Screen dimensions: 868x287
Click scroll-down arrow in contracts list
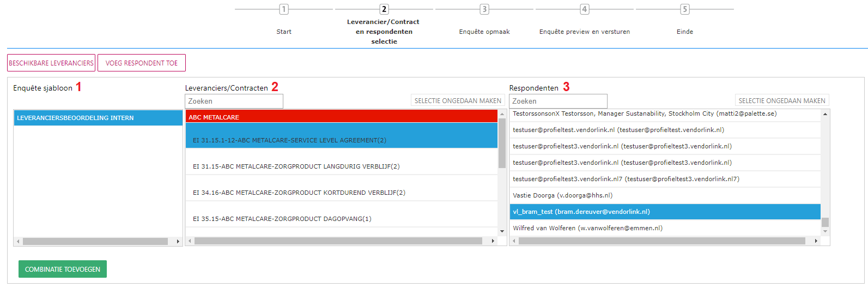point(502,231)
